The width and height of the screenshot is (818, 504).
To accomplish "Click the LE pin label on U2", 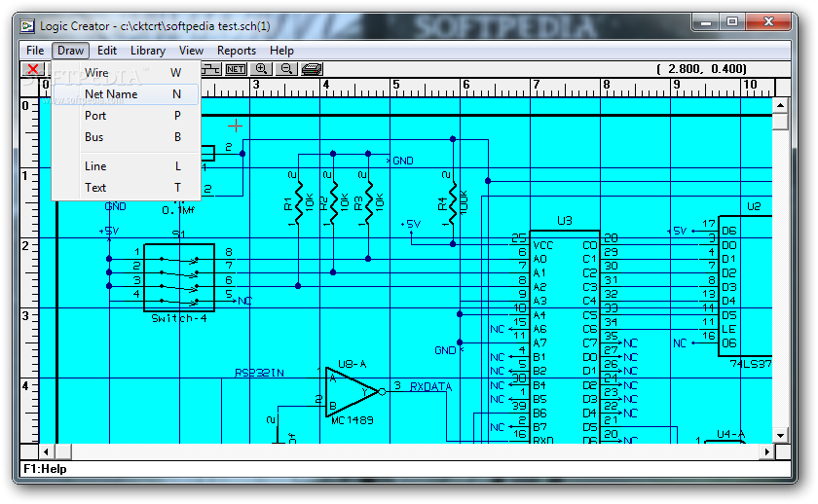I will [729, 330].
